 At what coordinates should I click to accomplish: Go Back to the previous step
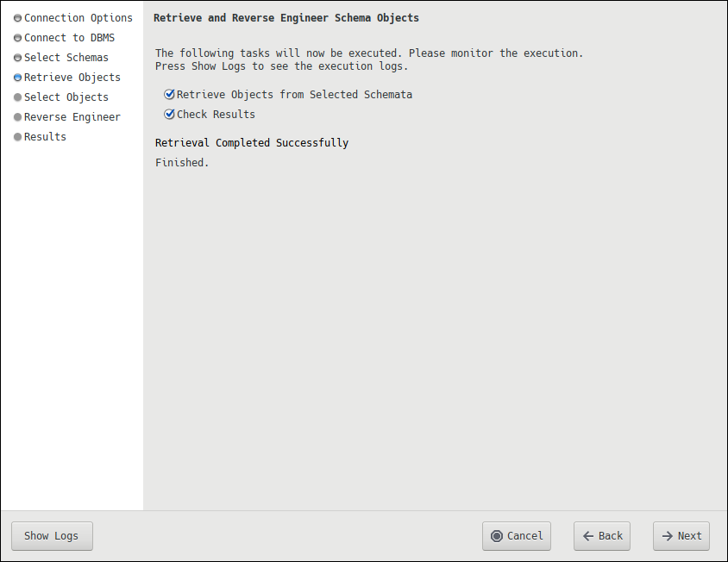coord(602,536)
